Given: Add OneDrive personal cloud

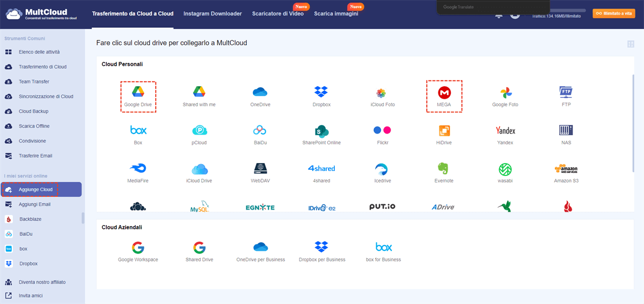Looking at the screenshot, I should point(260,92).
